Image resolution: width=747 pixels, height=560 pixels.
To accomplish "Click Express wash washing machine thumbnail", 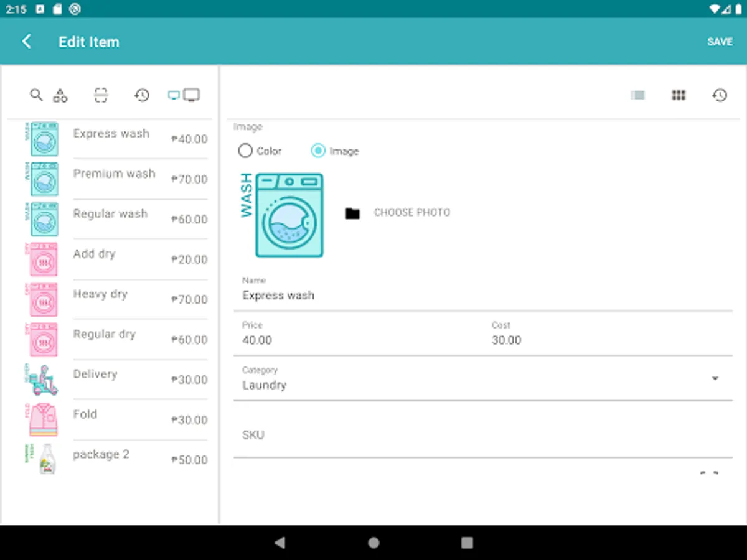I will coord(42,139).
